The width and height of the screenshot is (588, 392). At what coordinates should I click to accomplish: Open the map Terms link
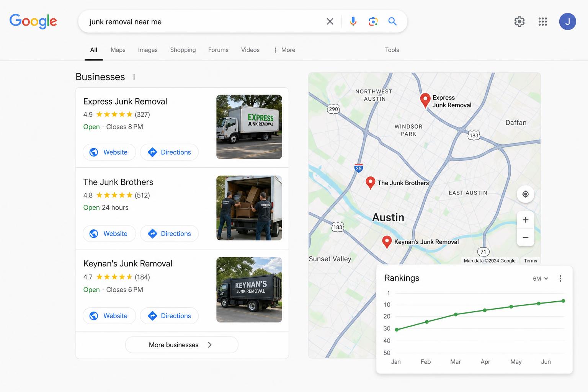531,261
